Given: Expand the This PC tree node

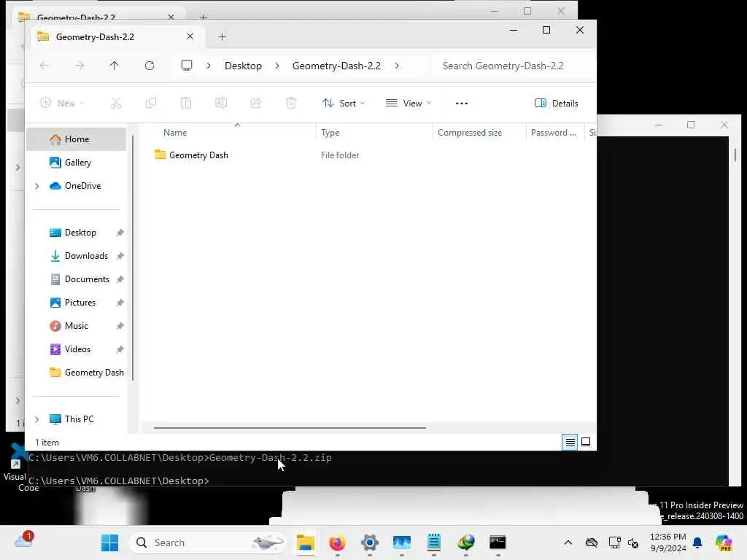Looking at the screenshot, I should (37, 419).
